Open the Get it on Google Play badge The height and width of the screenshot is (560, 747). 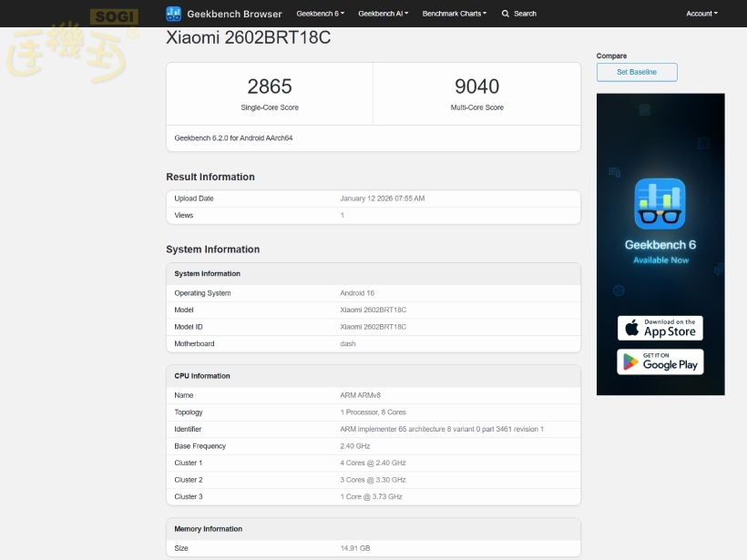point(660,361)
